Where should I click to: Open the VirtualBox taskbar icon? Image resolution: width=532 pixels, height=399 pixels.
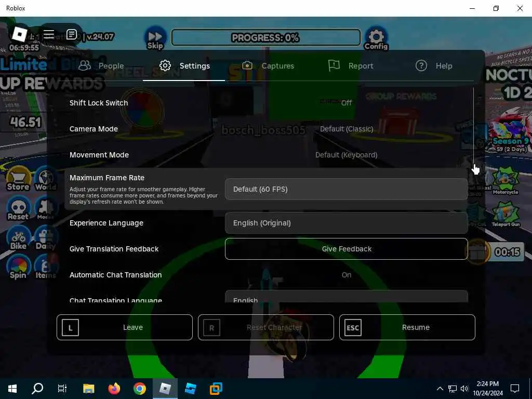tap(216, 389)
